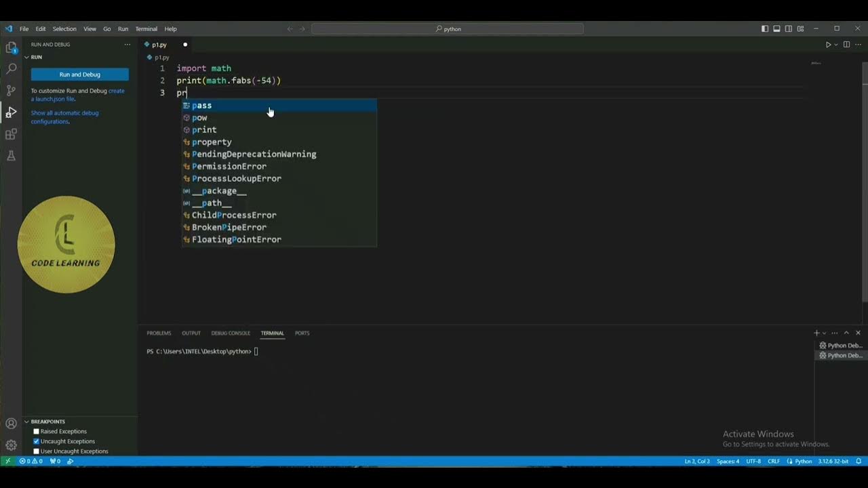Screen dimensions: 868x488
Task: Click the remote window indicator in status bar
Action: coord(7,461)
